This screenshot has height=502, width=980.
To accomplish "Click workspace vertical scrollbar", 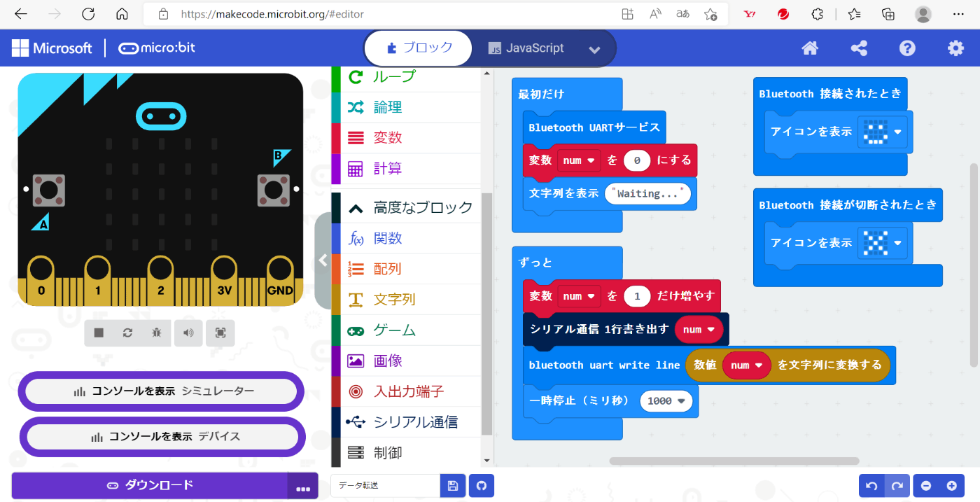I will (974, 265).
